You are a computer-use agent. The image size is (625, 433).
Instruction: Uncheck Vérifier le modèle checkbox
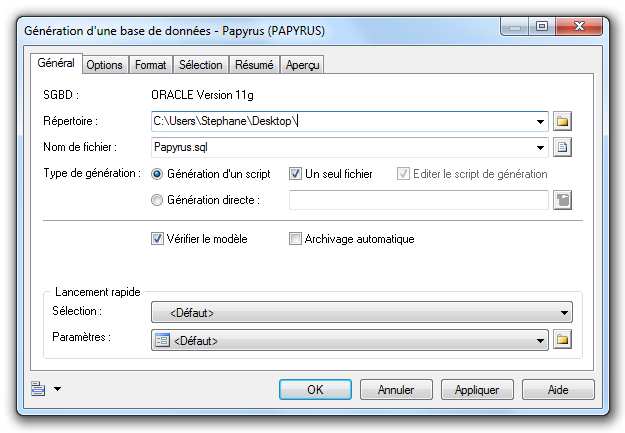tap(157, 239)
